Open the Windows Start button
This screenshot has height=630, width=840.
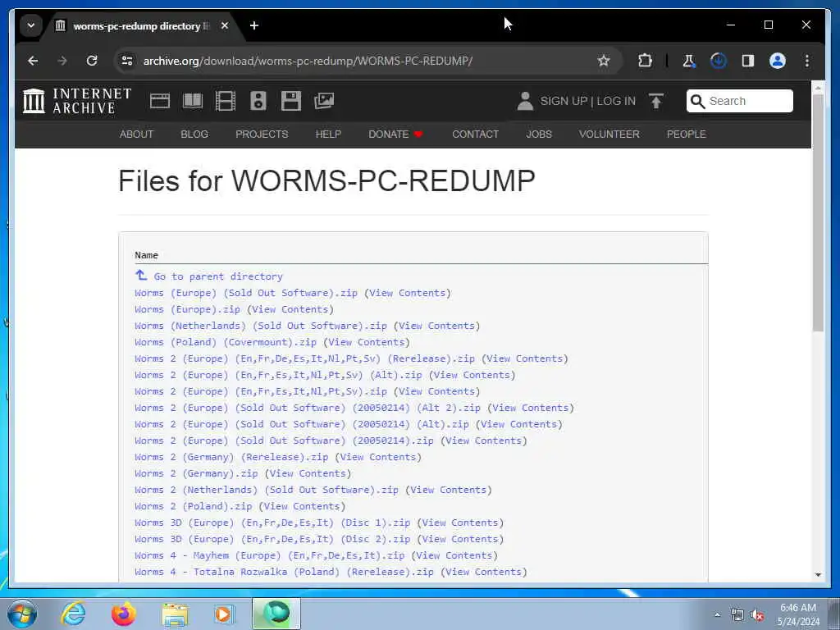pos(22,614)
